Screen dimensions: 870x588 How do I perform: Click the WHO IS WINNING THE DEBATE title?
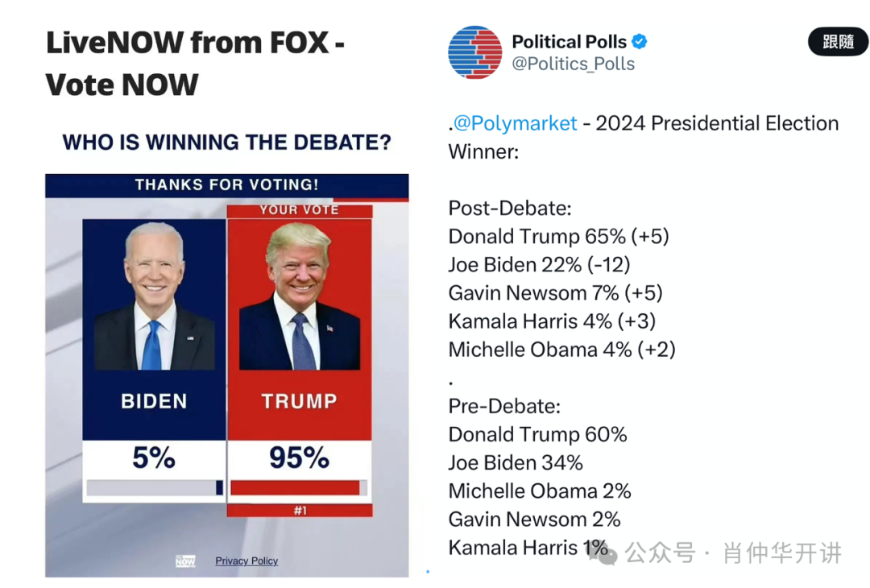click(226, 143)
